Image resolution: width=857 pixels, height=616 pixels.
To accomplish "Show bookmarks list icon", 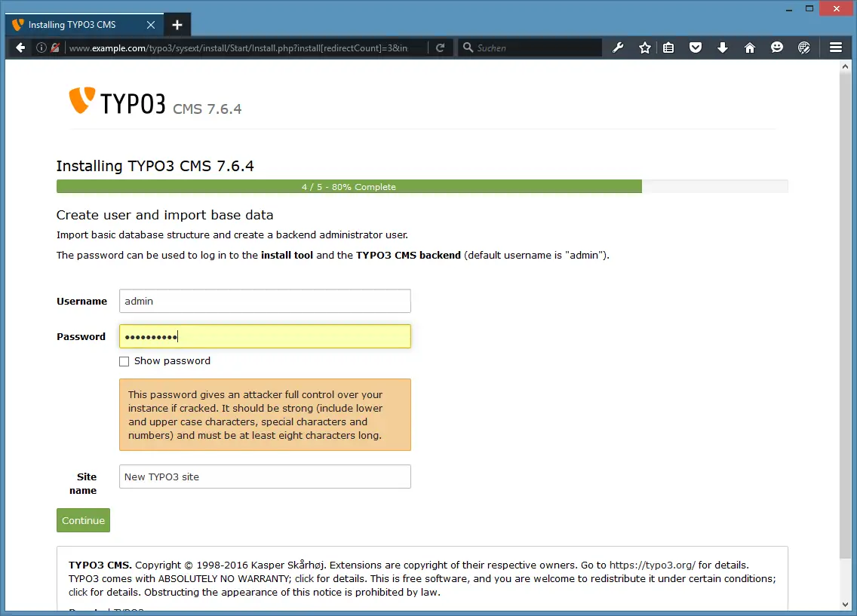I will coord(668,48).
